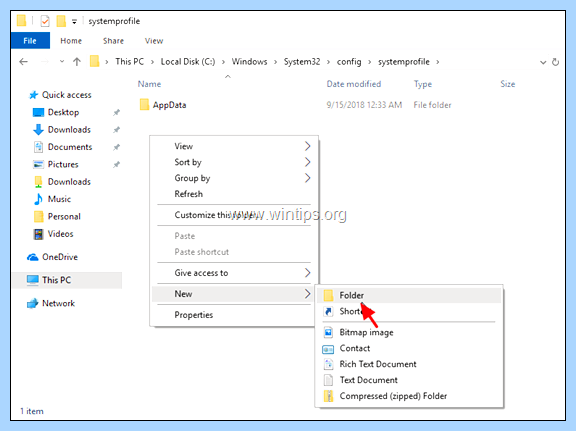Click the Network icon in sidebar
Screen dimensions: 576x431
tap(33, 304)
